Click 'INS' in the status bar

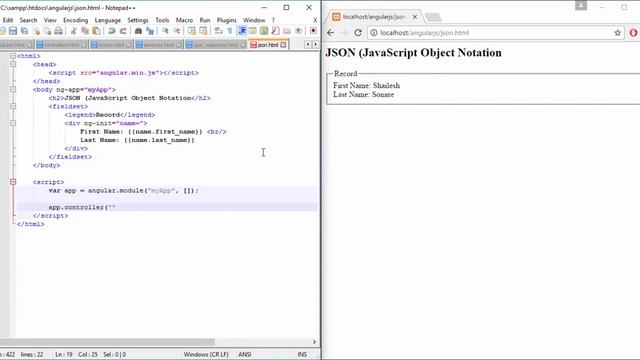point(302,354)
